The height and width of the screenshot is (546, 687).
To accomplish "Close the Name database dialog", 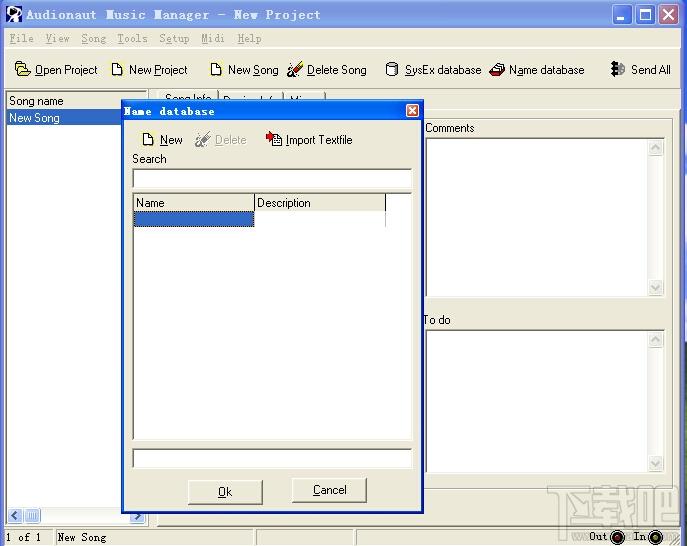I will tap(412, 110).
